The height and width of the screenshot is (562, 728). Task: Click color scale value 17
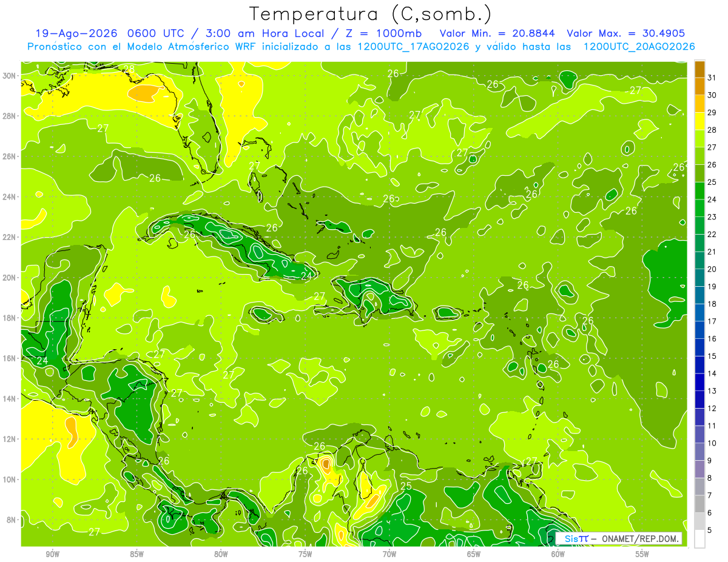coord(712,321)
